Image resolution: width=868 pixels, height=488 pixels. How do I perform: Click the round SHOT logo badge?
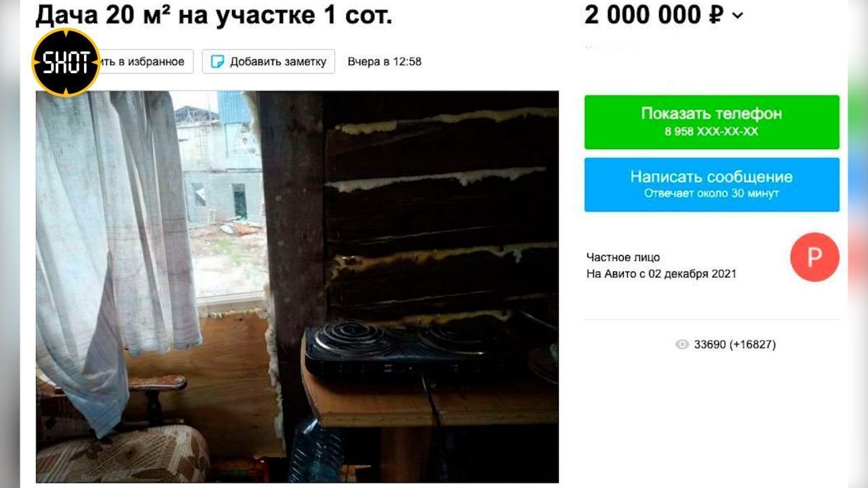[x=66, y=62]
